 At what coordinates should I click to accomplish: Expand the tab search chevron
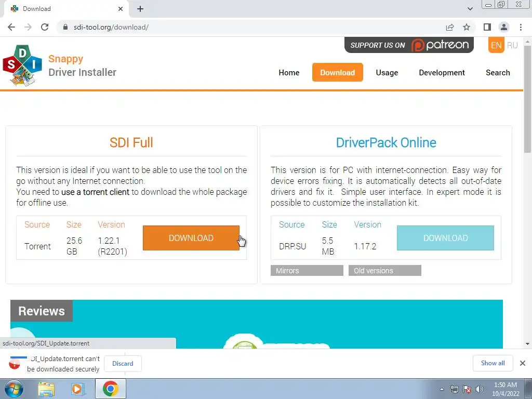click(x=470, y=9)
